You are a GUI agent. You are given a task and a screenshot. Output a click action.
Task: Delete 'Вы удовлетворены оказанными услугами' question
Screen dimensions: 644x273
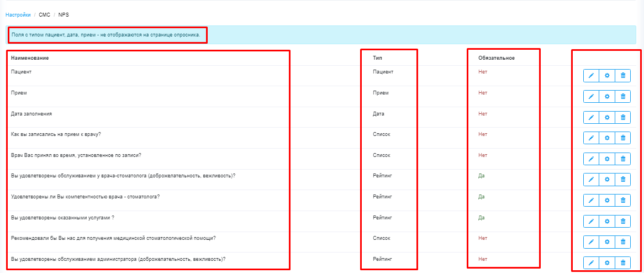click(x=622, y=221)
